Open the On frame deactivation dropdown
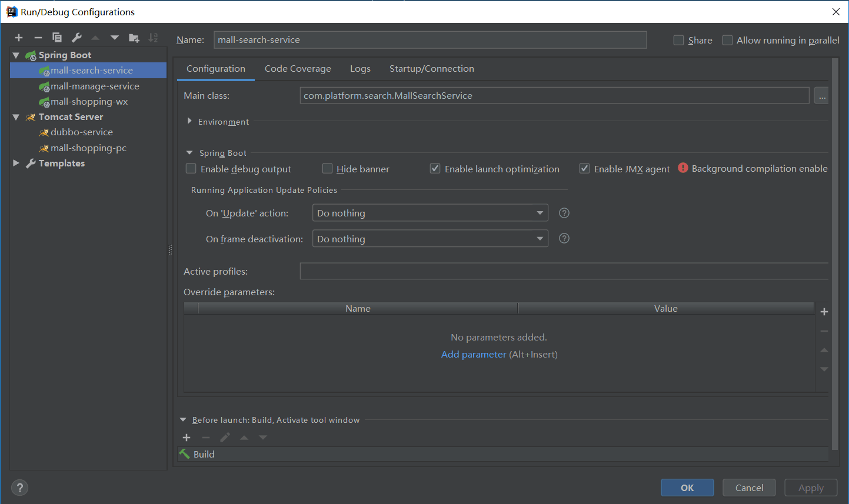The width and height of the screenshot is (849, 504). coord(430,239)
